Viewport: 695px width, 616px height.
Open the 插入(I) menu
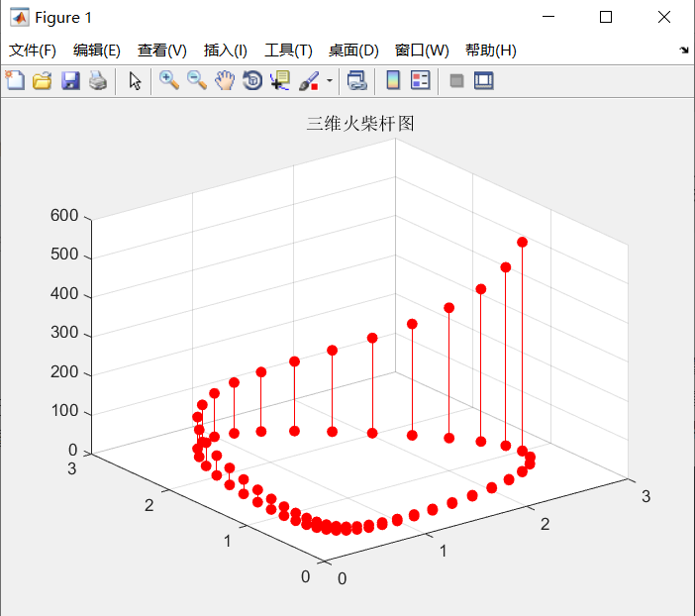coord(225,51)
